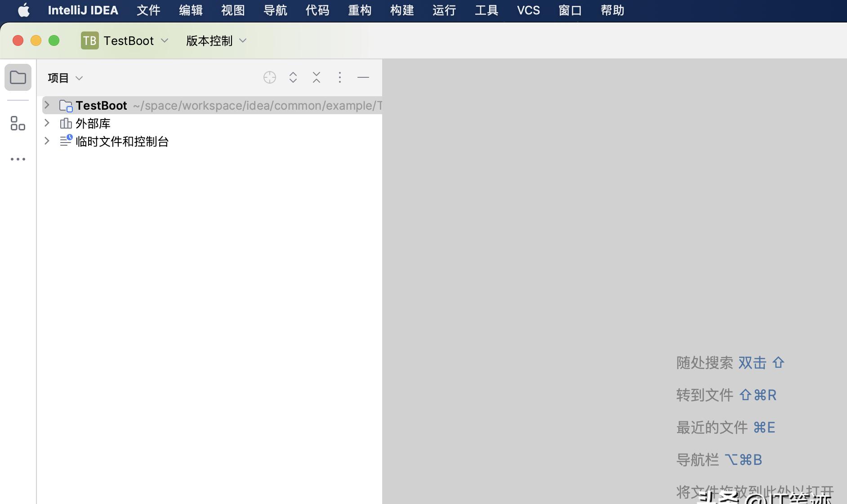Open the 导航 menu

pyautogui.click(x=275, y=10)
